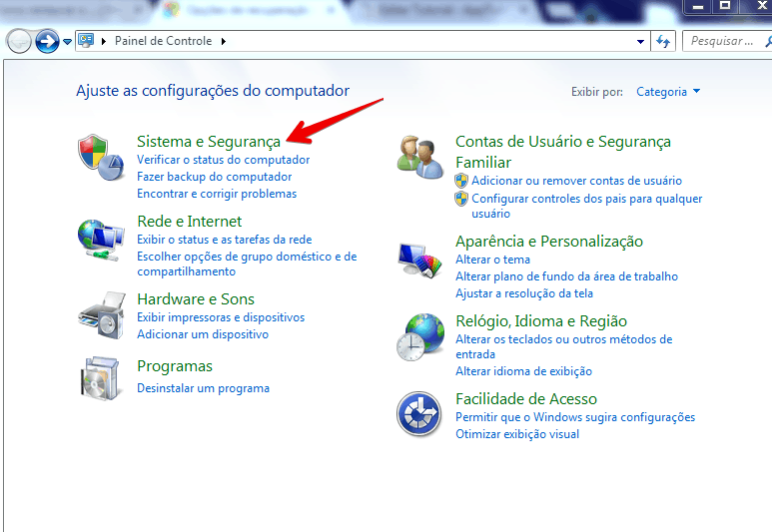Open Alterar plano de fundo da área de trabalho

(x=566, y=276)
